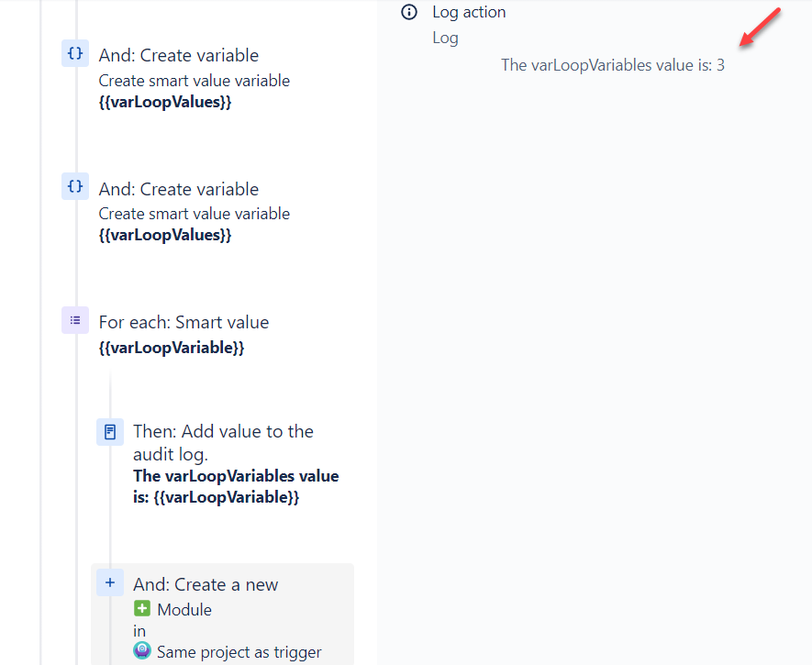Click the Log section label
This screenshot has width=812, height=665.
pyautogui.click(x=445, y=38)
